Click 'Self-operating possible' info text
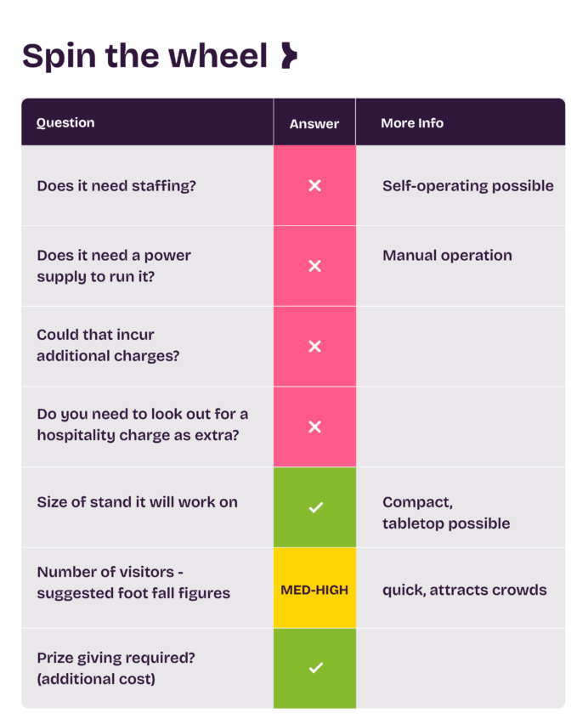The width and height of the screenshot is (588, 724). click(467, 185)
